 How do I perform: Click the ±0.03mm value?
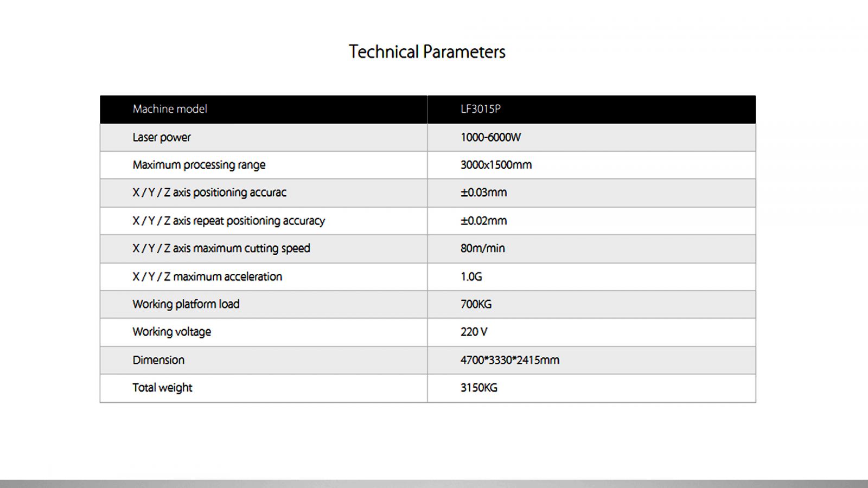point(483,192)
